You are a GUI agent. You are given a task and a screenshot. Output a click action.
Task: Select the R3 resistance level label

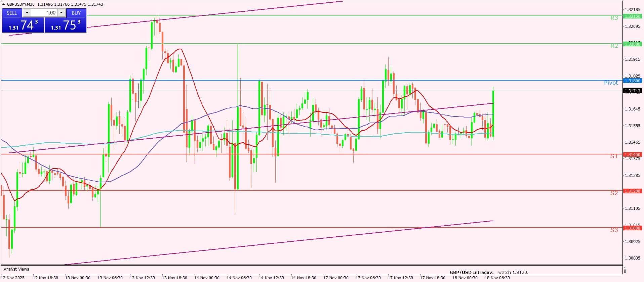[614, 18]
